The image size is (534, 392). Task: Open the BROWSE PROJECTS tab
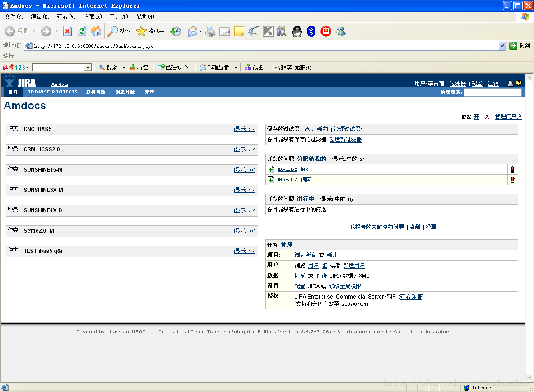[x=52, y=92]
